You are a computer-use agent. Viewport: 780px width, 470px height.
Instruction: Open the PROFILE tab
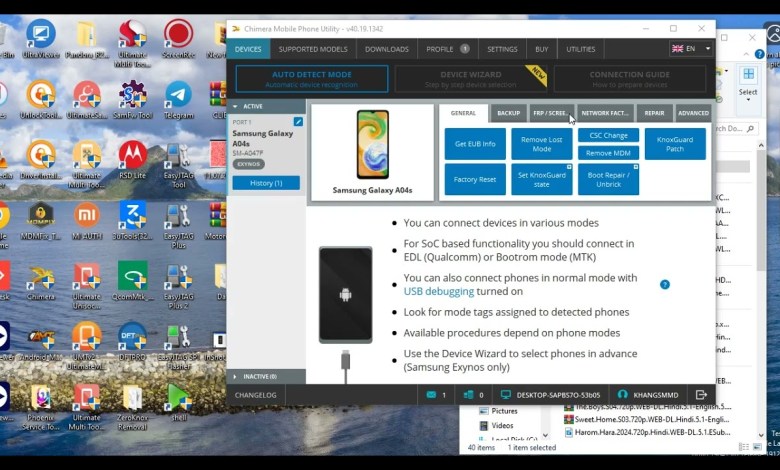(447, 49)
